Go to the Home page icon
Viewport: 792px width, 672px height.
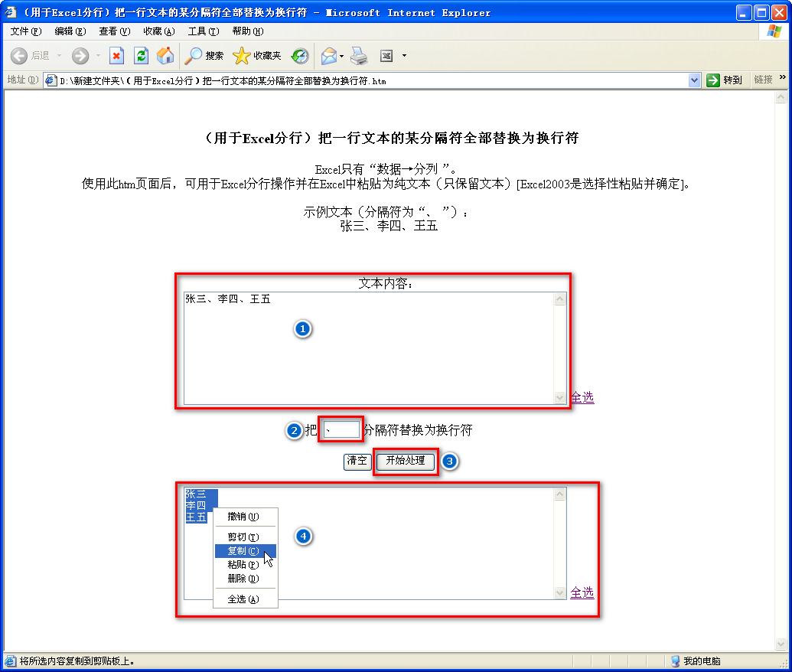[165, 56]
